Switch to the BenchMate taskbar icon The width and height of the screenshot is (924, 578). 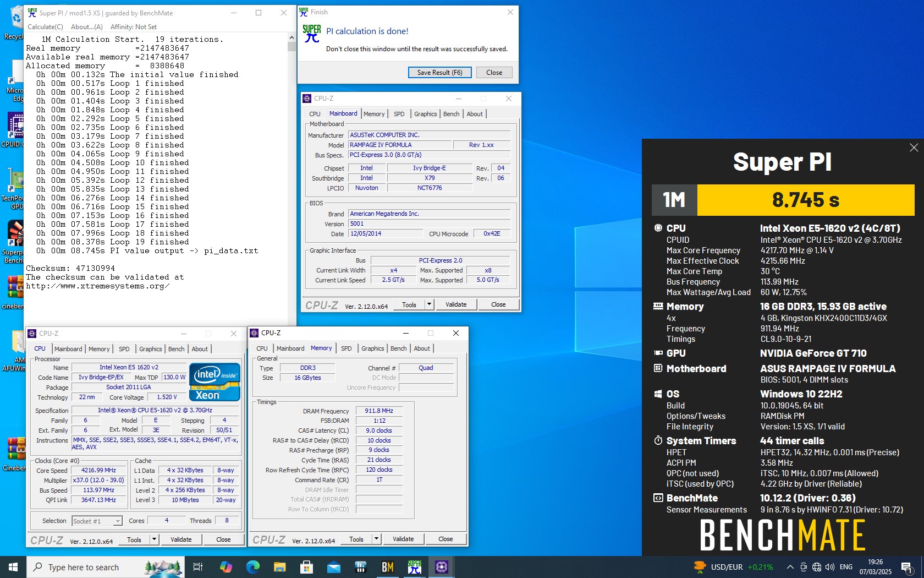(387, 567)
